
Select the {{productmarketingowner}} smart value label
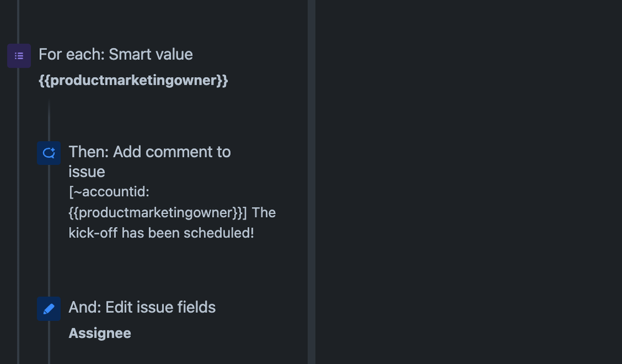[133, 80]
